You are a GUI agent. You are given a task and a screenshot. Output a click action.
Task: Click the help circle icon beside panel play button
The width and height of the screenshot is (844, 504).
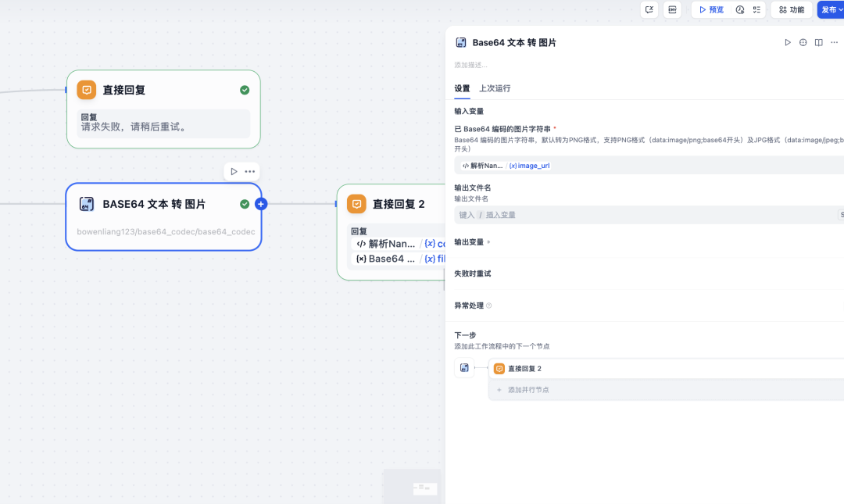(x=803, y=42)
